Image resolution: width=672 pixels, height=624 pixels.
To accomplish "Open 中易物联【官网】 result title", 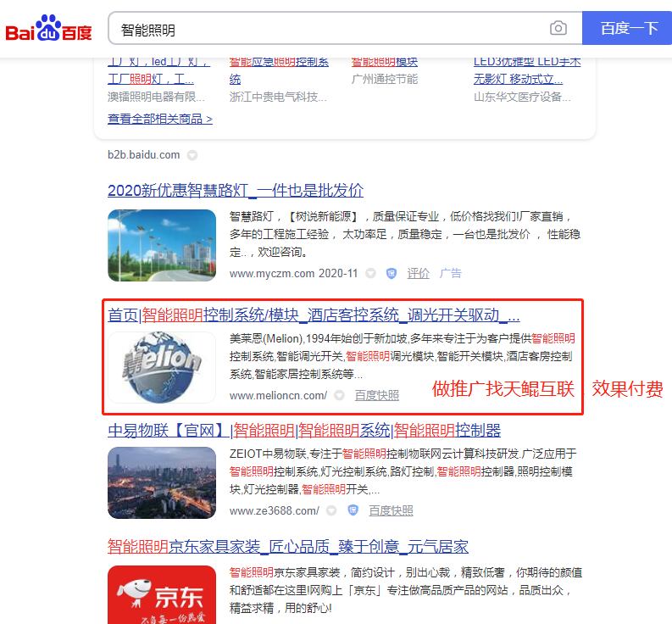I will coord(304,431).
